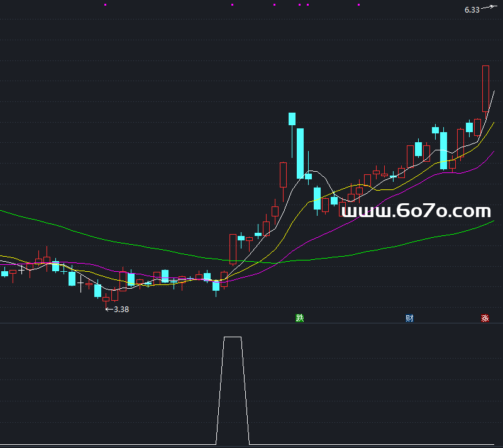The width and height of the screenshot is (503, 448).
Task: Click the green 跌 event marker icon
Action: (x=300, y=318)
